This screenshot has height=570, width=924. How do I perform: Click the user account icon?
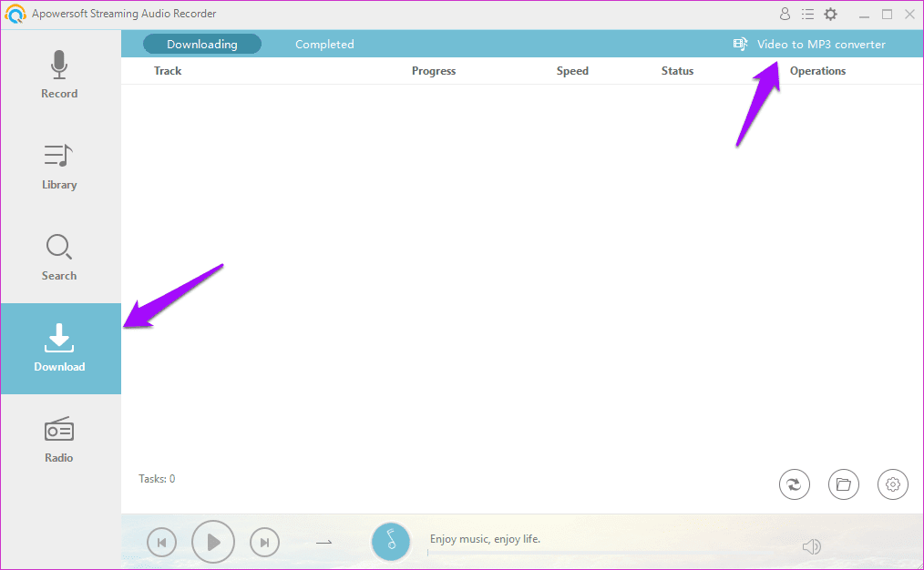pos(785,15)
